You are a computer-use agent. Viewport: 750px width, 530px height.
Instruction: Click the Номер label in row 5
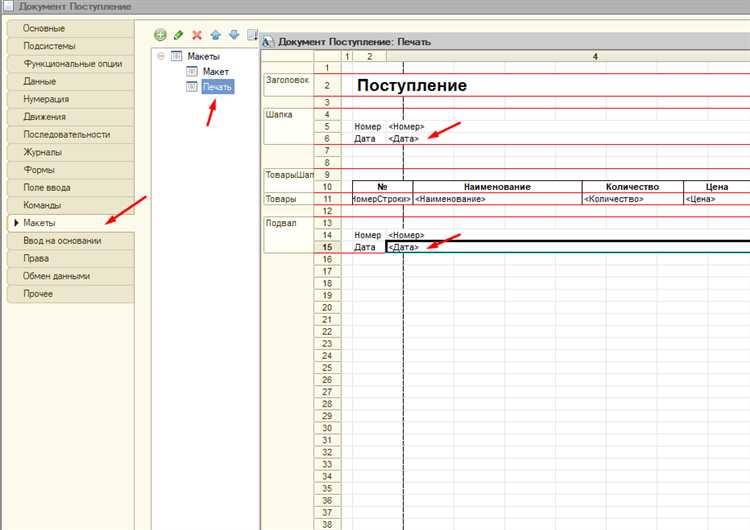tap(367, 127)
